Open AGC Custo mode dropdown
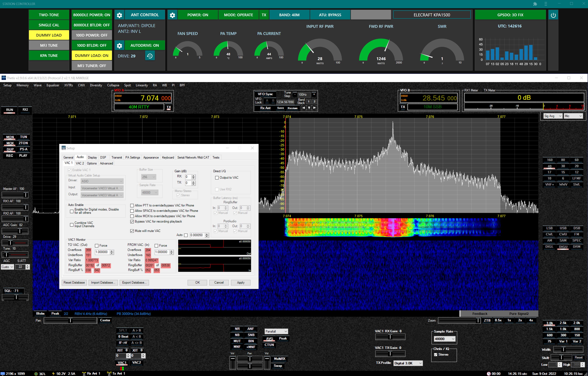 click(x=7, y=267)
